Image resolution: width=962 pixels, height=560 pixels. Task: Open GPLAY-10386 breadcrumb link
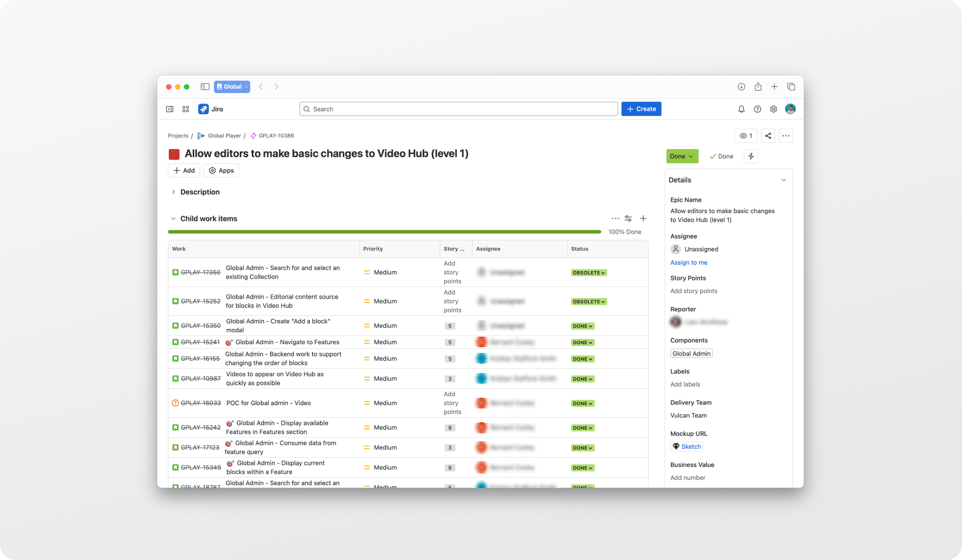(x=276, y=136)
